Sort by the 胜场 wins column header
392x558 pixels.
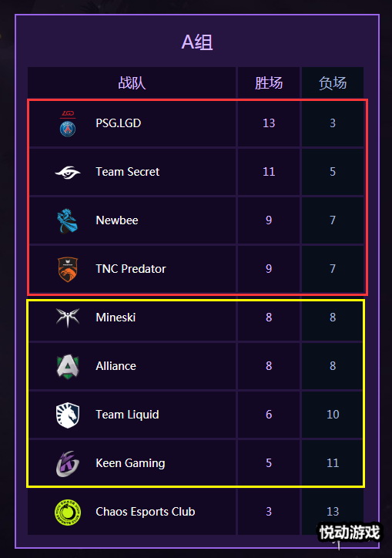coord(269,83)
